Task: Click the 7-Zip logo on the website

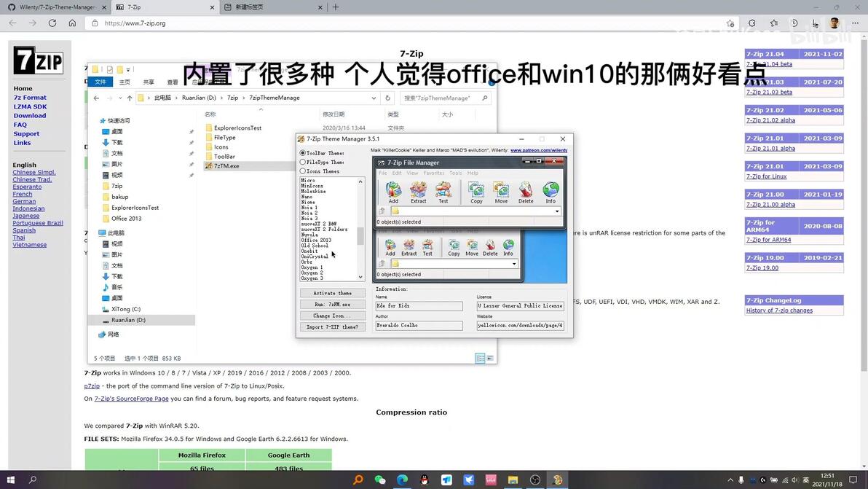Action: point(38,60)
